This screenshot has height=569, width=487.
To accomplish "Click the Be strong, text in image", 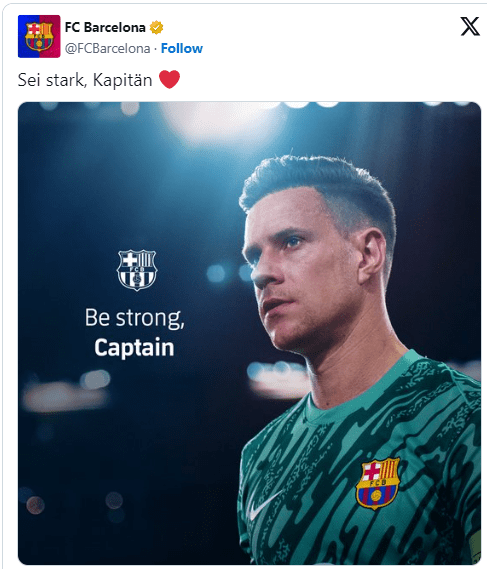I will click(135, 318).
